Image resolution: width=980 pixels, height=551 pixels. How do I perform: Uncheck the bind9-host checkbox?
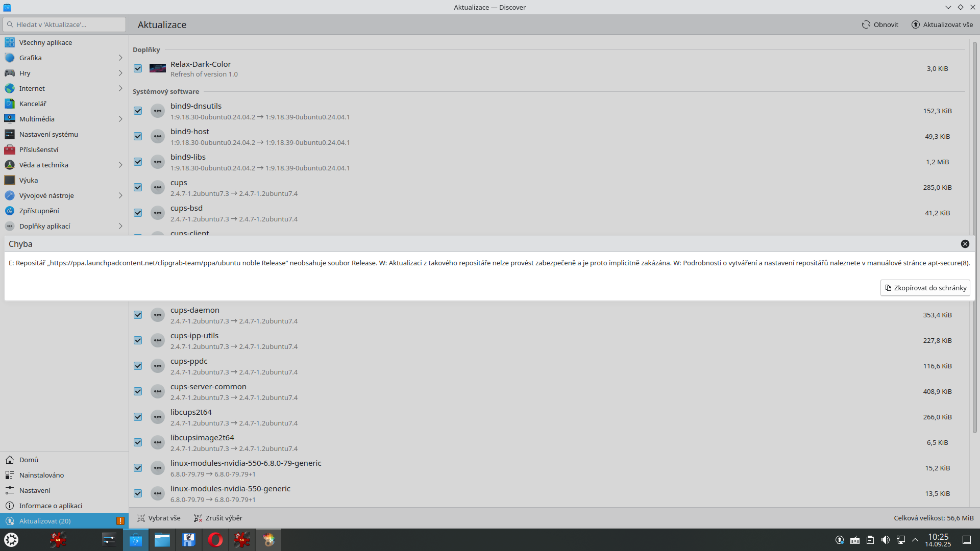tap(138, 136)
